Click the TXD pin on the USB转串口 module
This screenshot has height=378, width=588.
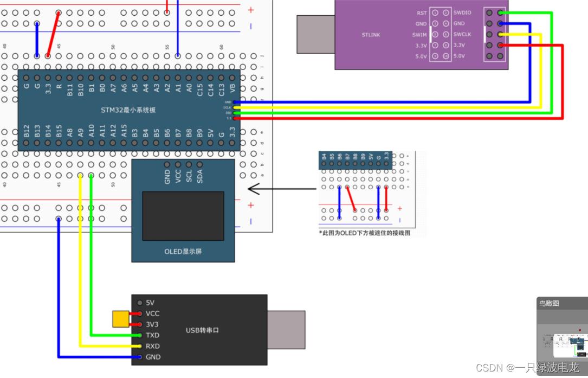(152, 335)
